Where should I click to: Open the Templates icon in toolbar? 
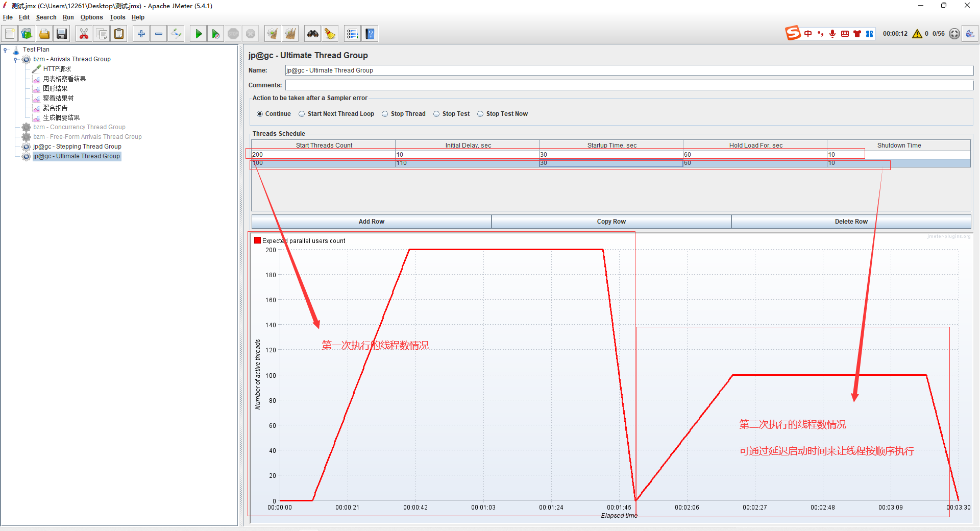coord(27,34)
